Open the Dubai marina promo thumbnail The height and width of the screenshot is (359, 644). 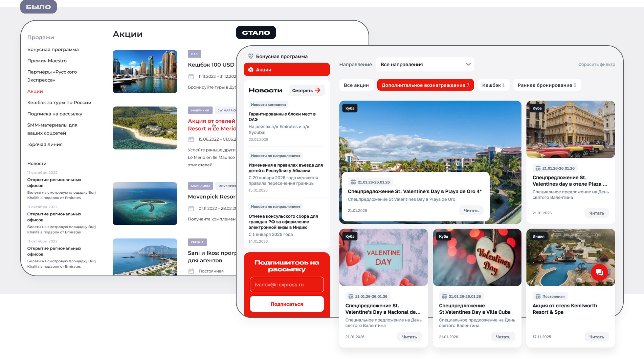coord(145,72)
